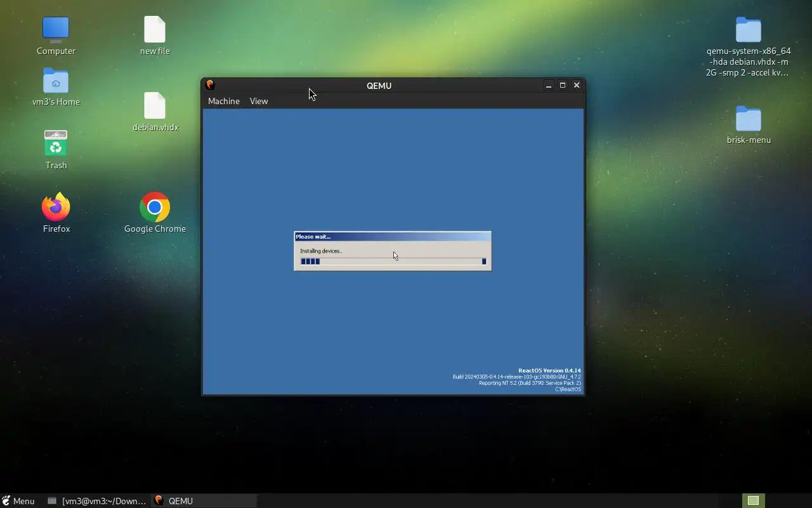Maximize the QEMU window
Screen dimensions: 812x508
(x=563, y=85)
